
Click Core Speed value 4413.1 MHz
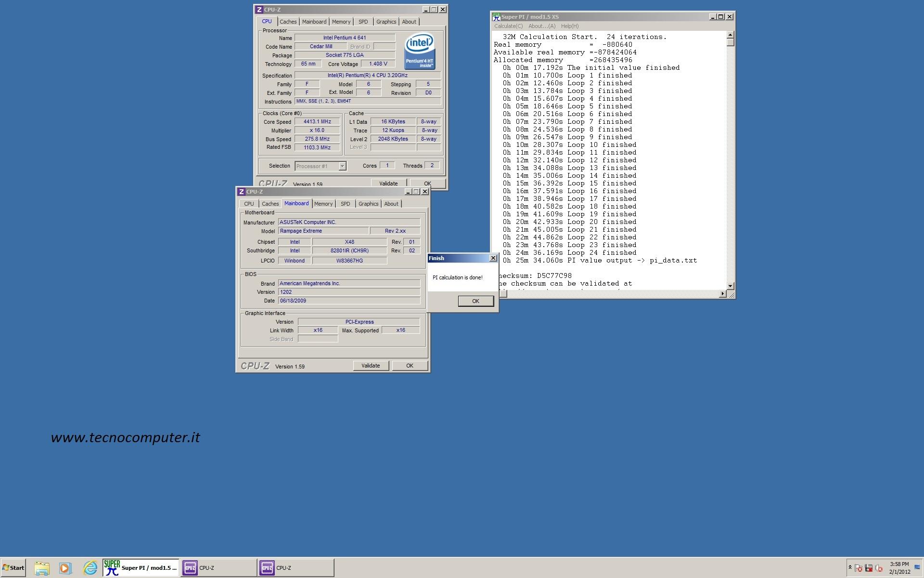coord(317,122)
